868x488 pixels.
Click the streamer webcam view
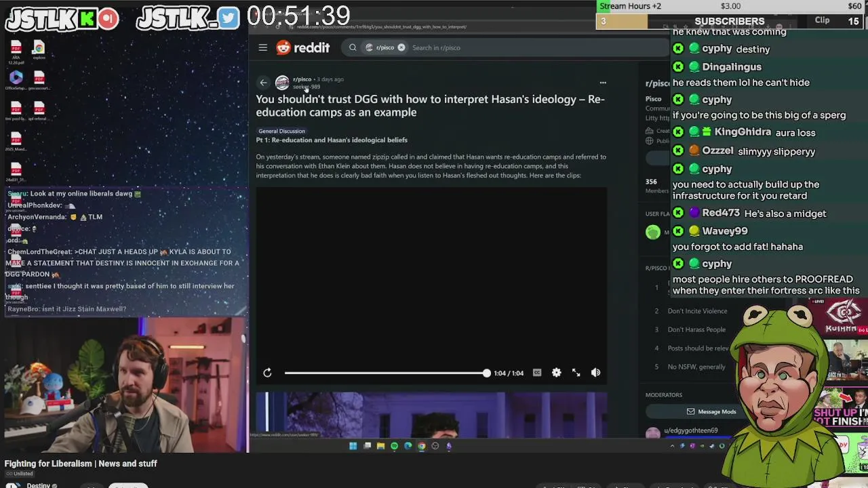point(124,384)
